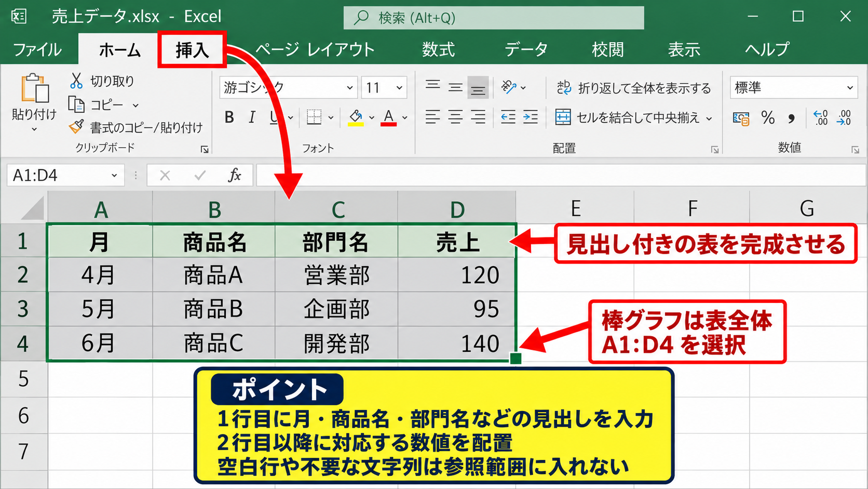Viewport: 868px width, 489px height.
Task: Open the 数式 (Formulas) tab
Action: (x=439, y=50)
